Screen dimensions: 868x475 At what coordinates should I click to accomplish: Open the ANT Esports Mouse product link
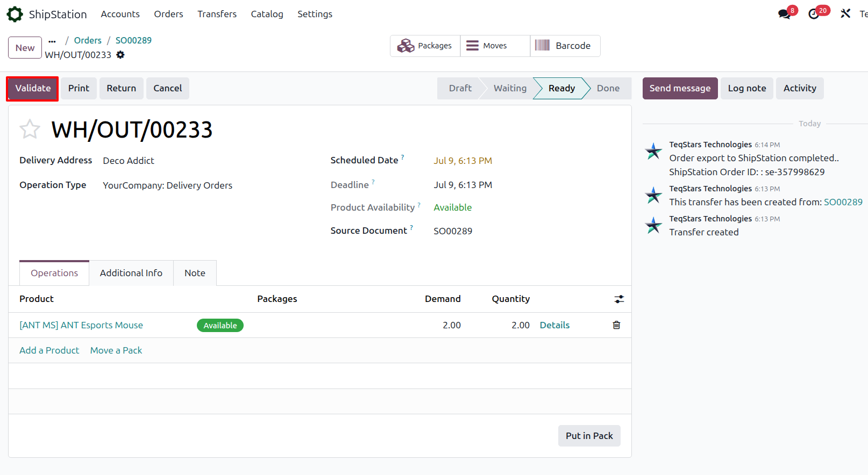click(81, 325)
